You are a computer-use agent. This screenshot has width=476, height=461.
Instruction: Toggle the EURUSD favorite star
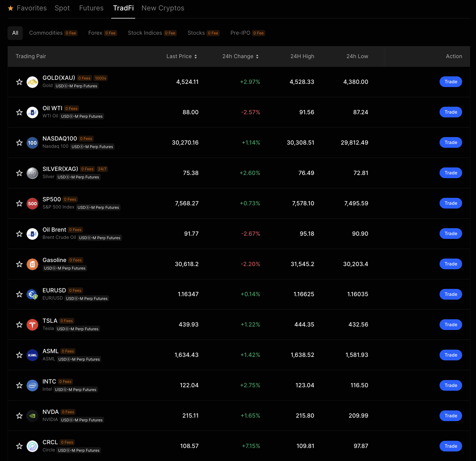pyautogui.click(x=19, y=294)
